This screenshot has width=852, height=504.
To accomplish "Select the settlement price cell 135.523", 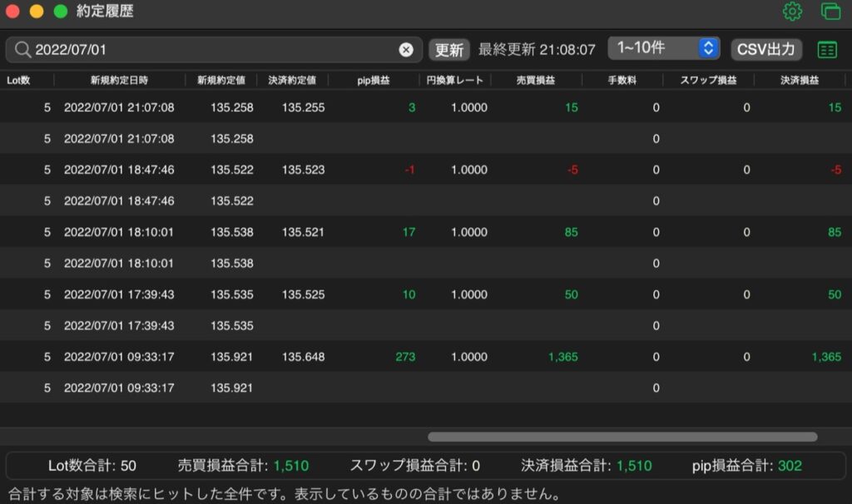I will (303, 170).
